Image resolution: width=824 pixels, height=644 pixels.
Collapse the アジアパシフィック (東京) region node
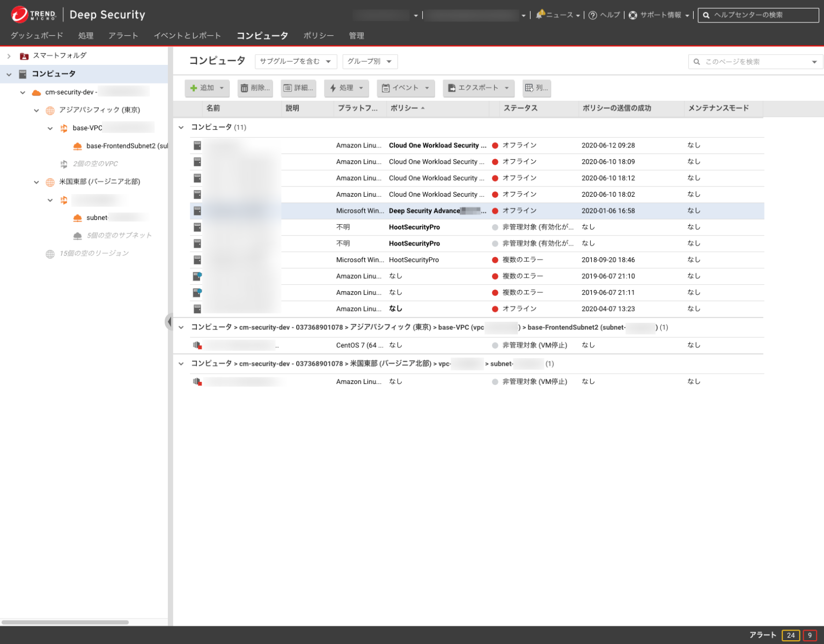tap(36, 110)
